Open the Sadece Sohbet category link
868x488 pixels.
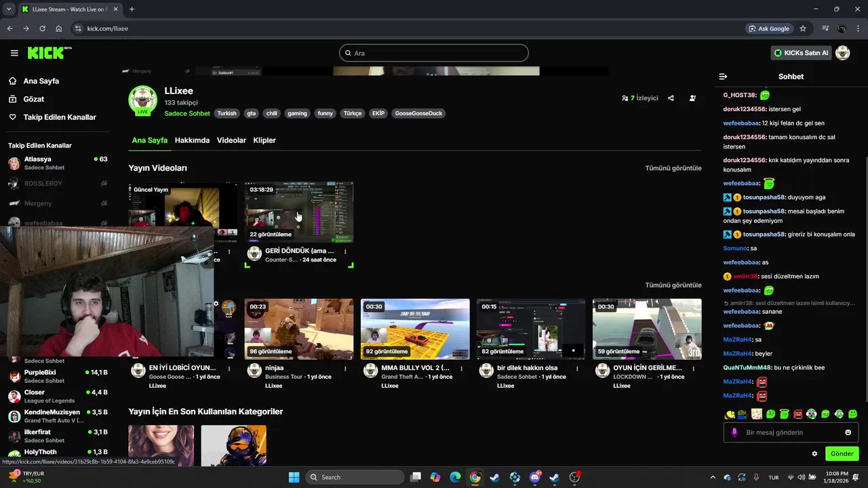pos(187,113)
